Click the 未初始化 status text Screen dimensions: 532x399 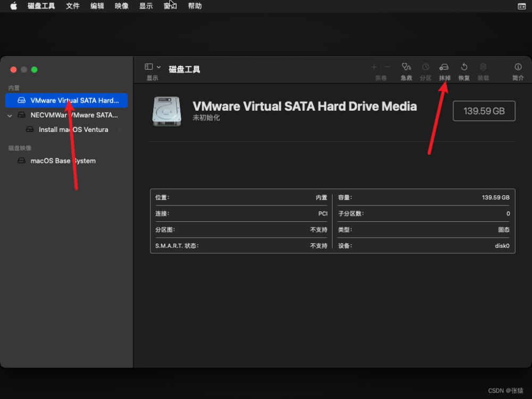click(206, 118)
